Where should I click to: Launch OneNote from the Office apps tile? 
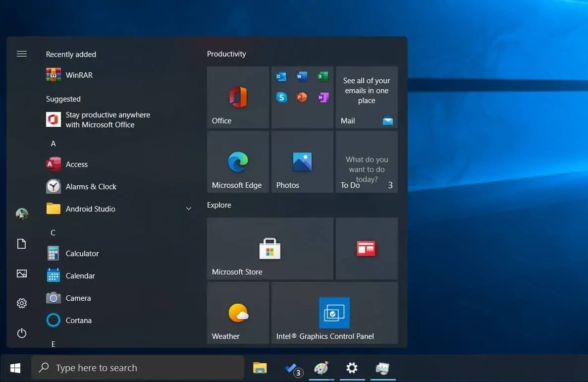[323, 98]
